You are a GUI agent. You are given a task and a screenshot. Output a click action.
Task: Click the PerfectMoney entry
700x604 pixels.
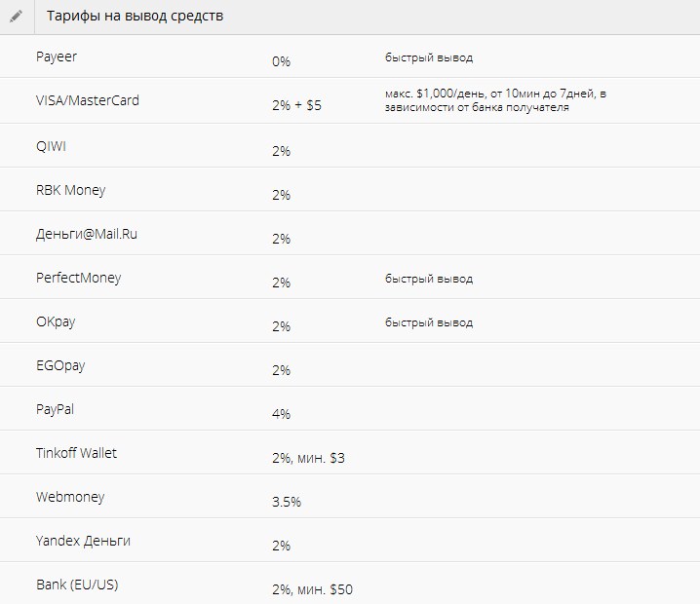click(x=79, y=278)
